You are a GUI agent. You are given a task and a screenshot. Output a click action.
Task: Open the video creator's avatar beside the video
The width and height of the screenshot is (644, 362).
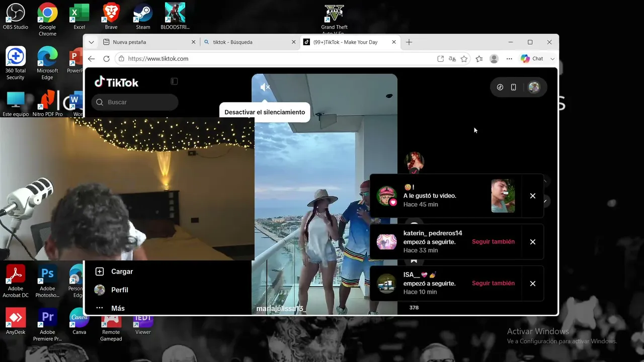point(414,162)
